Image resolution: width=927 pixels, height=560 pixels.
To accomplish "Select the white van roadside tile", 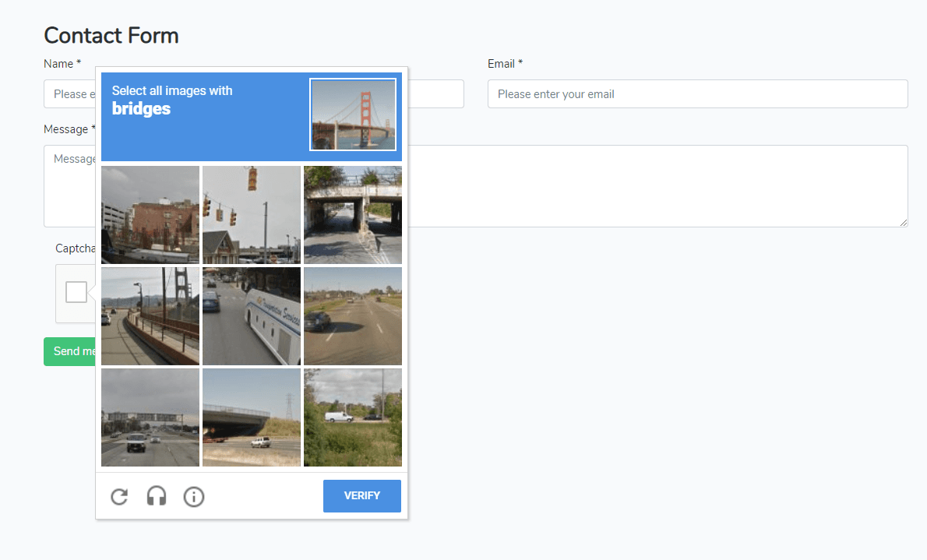I will click(x=352, y=417).
